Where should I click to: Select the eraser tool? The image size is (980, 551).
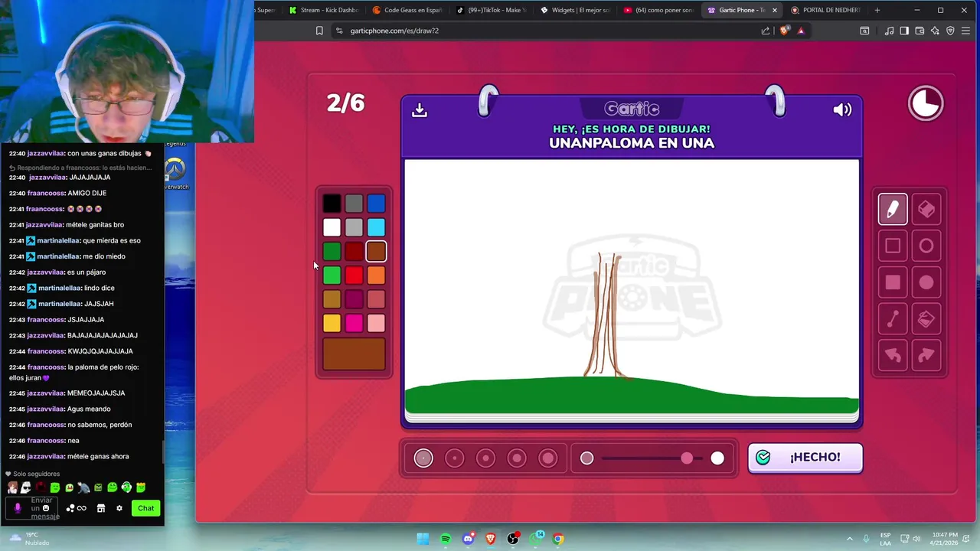click(926, 209)
